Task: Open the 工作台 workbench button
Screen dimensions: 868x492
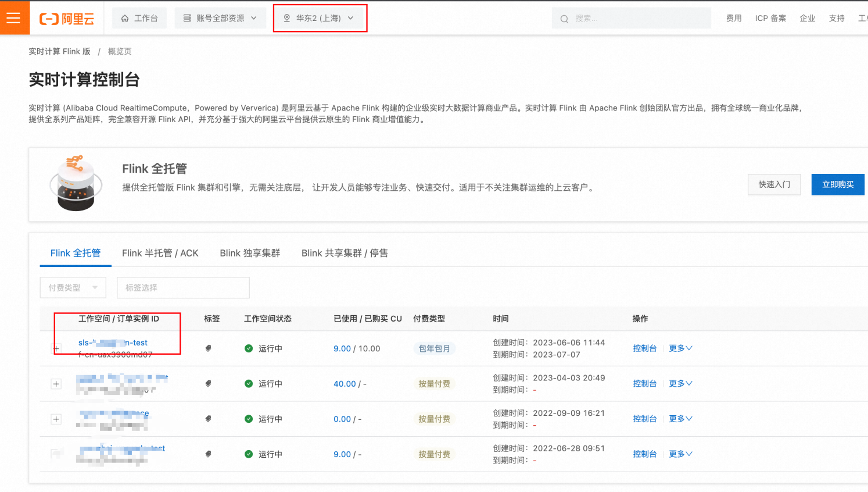Action: (x=139, y=18)
